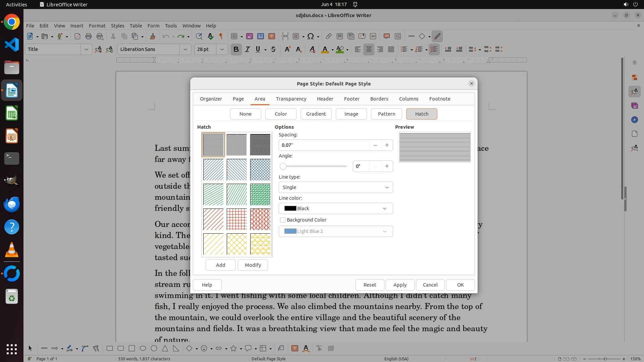
Task: Switch to the Transparency tab
Action: [291, 99]
